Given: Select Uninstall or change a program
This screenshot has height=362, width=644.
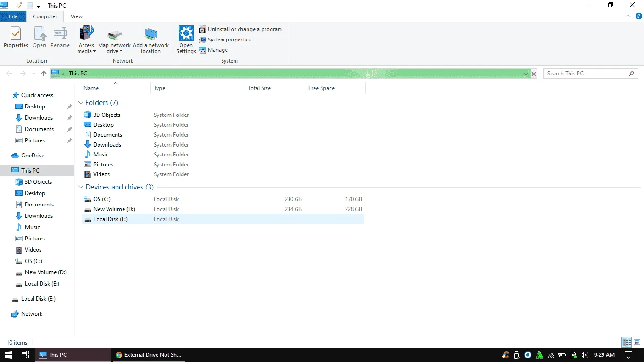Looking at the screenshot, I should [240, 29].
